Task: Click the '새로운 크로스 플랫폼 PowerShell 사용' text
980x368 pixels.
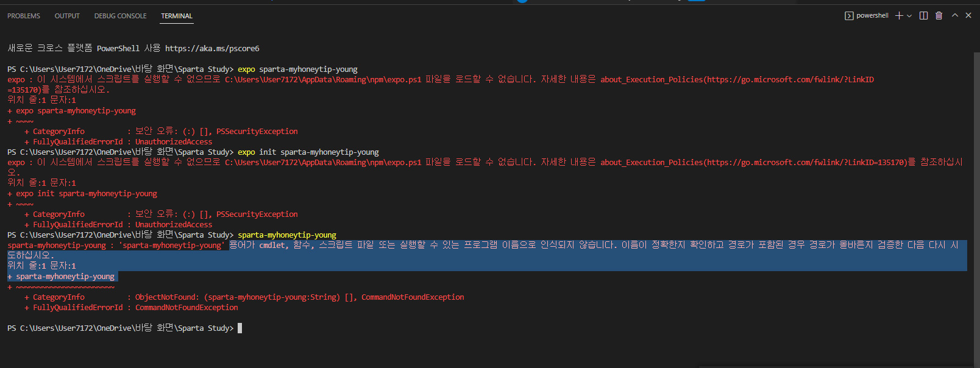Action: coord(84,48)
